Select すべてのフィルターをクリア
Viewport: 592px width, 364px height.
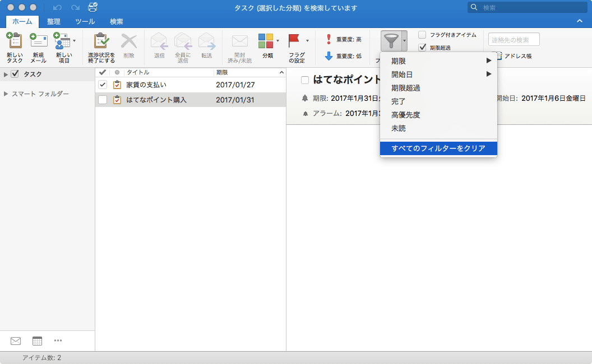[438, 148]
